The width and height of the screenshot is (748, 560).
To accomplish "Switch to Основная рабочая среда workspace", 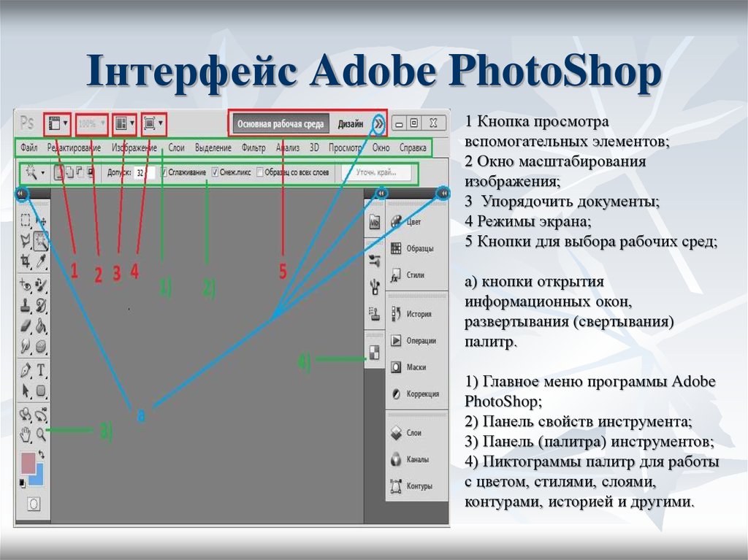I will pos(280,124).
